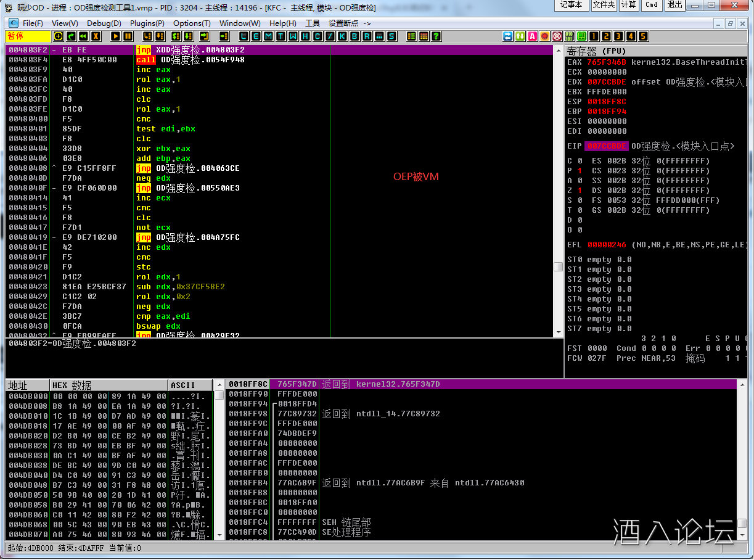Open the Log window (L icon)
754x560 pixels.
tap(244, 36)
